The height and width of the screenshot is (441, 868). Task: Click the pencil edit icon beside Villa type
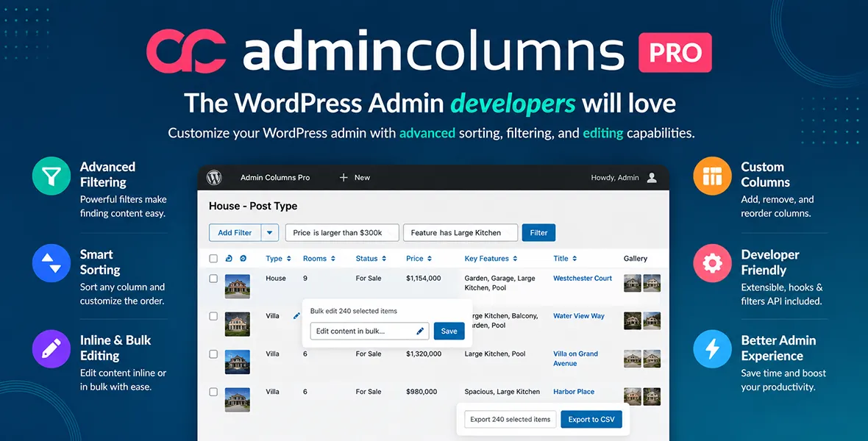(296, 316)
